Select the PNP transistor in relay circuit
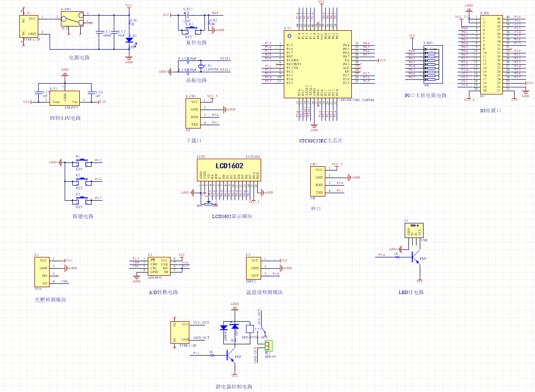Screen dimensions: 535x392 [231, 356]
